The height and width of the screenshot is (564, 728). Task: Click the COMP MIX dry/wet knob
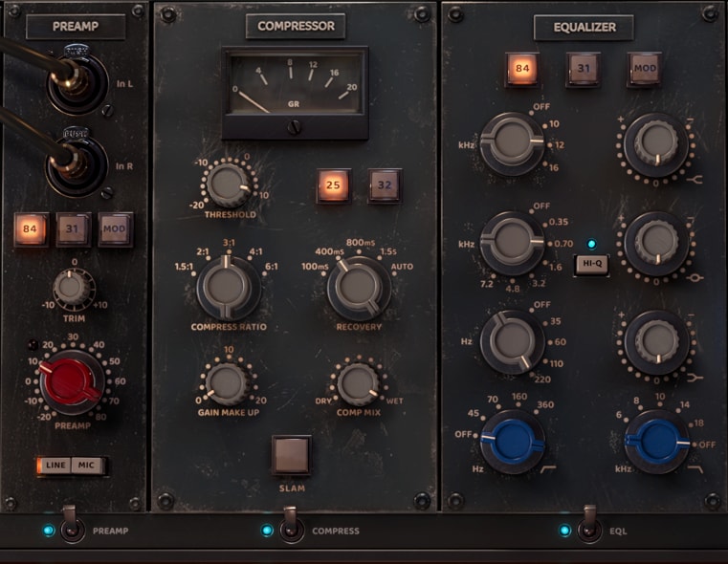[x=359, y=384]
